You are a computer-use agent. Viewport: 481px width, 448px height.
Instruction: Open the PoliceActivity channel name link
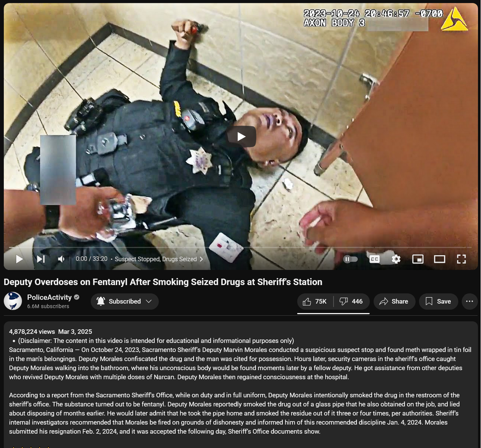(50, 298)
